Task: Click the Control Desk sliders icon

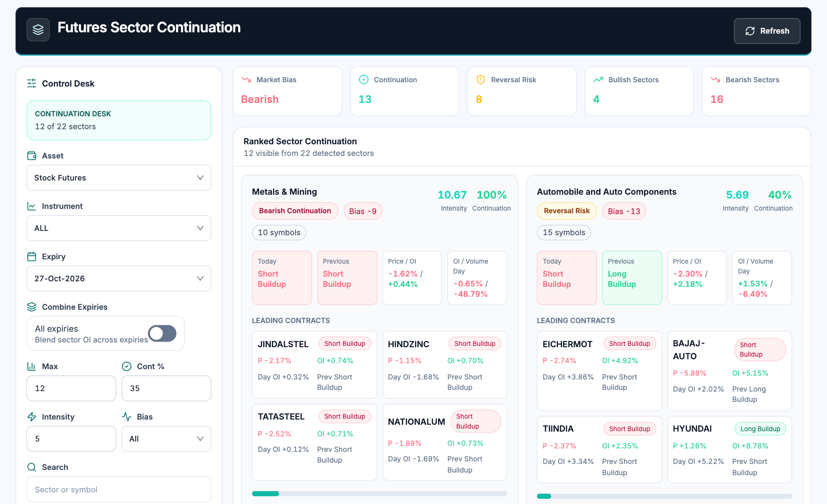Action: (x=32, y=84)
